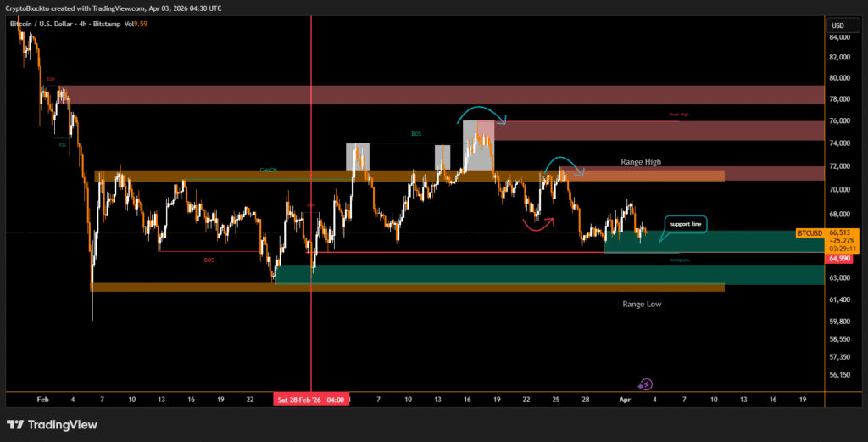The width and height of the screenshot is (868, 442).
Task: Click the red 64,990 price label
Action: click(x=839, y=258)
